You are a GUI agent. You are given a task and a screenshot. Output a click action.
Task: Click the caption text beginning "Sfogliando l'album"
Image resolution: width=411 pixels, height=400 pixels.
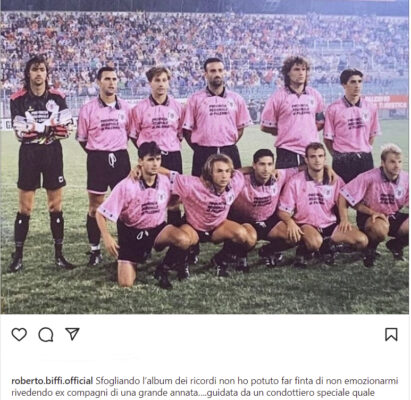(205, 387)
